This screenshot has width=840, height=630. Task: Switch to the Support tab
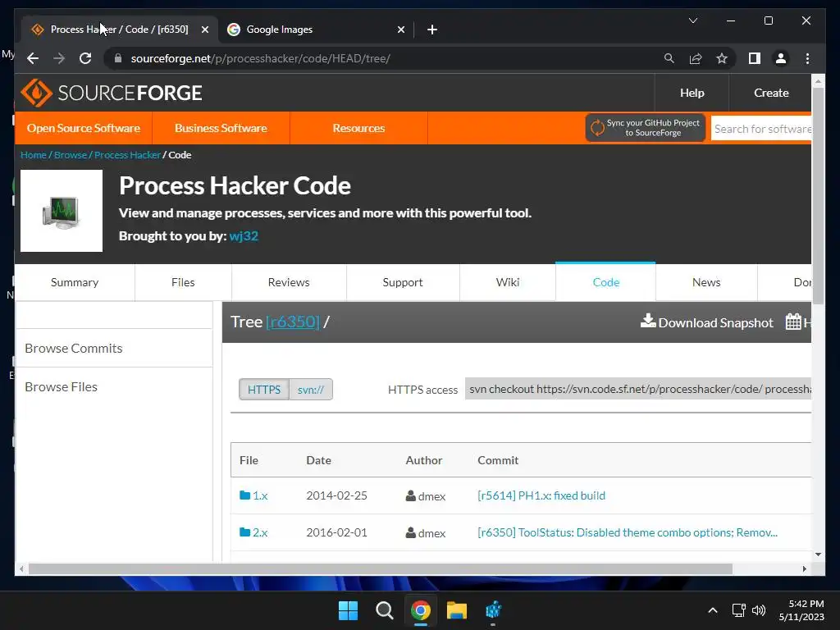[403, 282]
